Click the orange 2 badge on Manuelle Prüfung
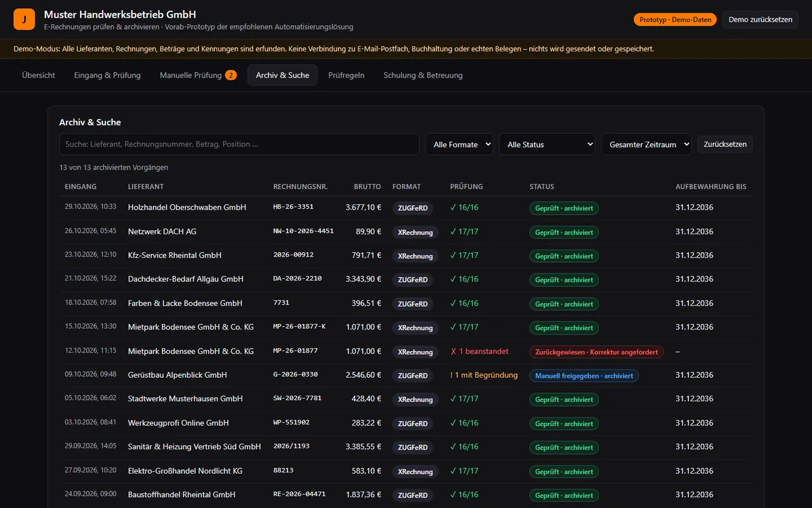Screen dimensions: 812x508 [x=231, y=75]
